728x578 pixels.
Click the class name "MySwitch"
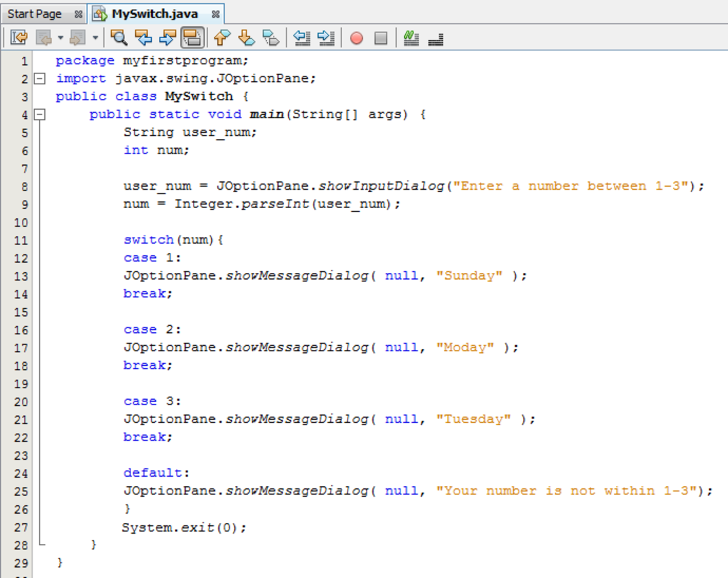coord(199,96)
